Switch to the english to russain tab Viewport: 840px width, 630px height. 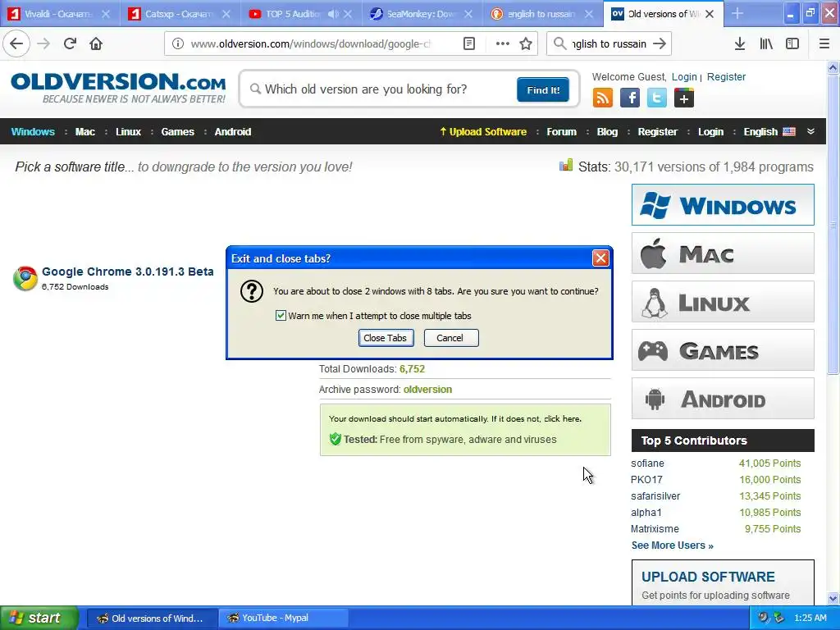[x=541, y=14]
